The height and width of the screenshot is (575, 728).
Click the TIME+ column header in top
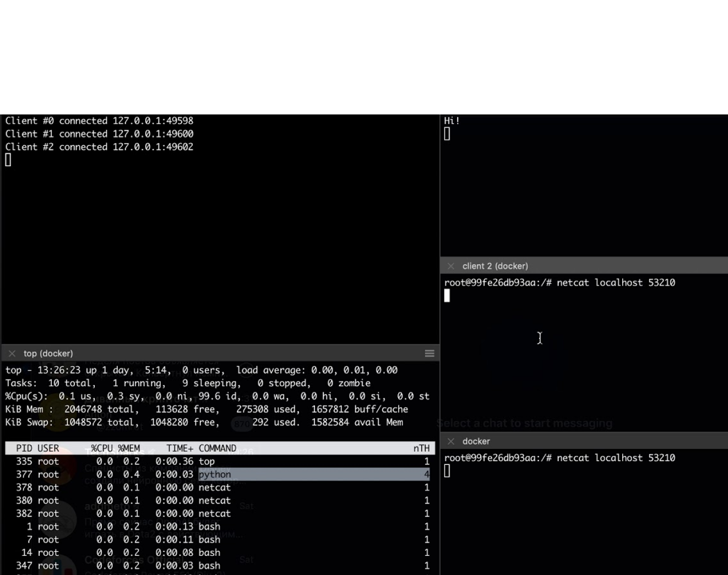click(180, 448)
